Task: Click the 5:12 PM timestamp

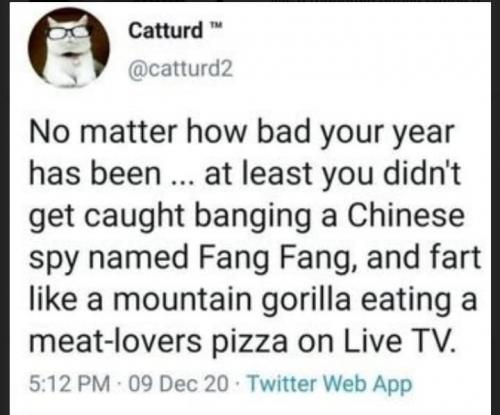Action: (x=69, y=383)
